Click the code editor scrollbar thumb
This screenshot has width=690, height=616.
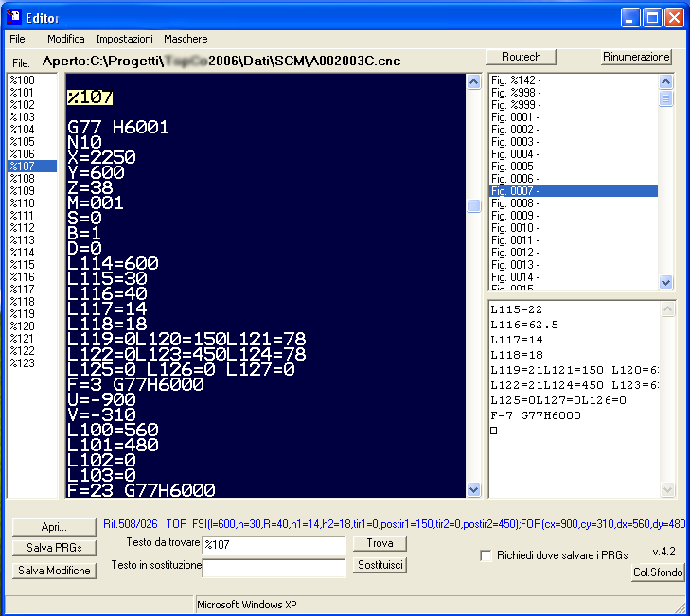click(473, 205)
